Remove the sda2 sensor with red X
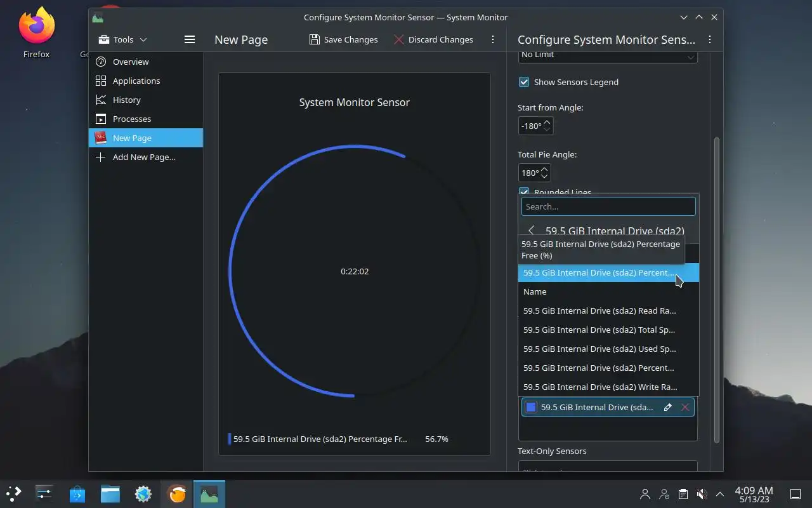Image resolution: width=812 pixels, height=508 pixels. (685, 407)
